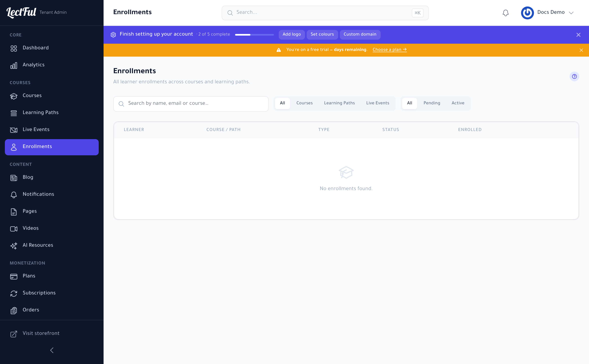This screenshot has height=364, width=589.
Task: Filter enrollments by Live Events
Action: pos(377,103)
